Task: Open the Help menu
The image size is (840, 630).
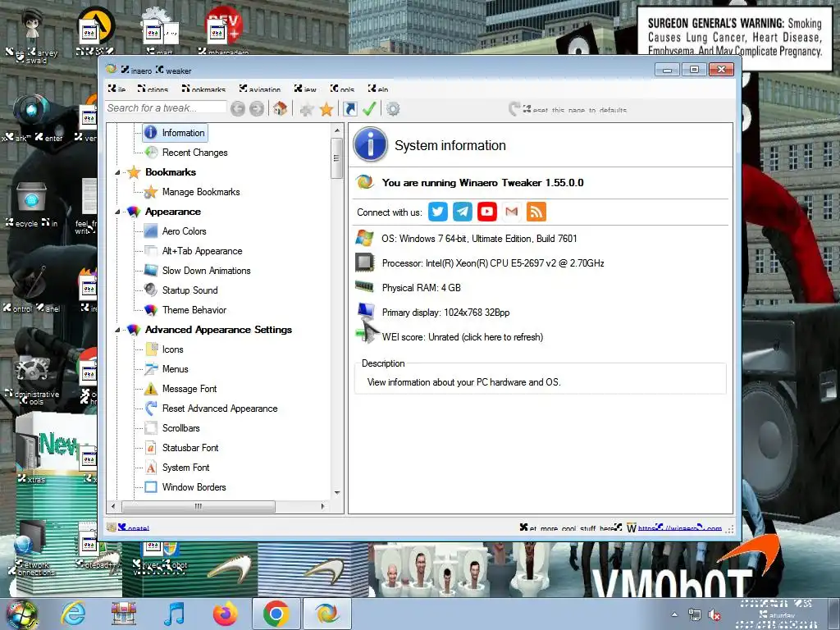Action: click(378, 89)
